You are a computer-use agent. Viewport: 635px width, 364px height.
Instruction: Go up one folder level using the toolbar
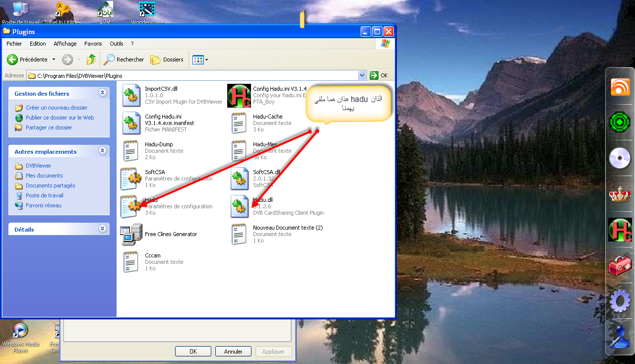click(x=91, y=60)
